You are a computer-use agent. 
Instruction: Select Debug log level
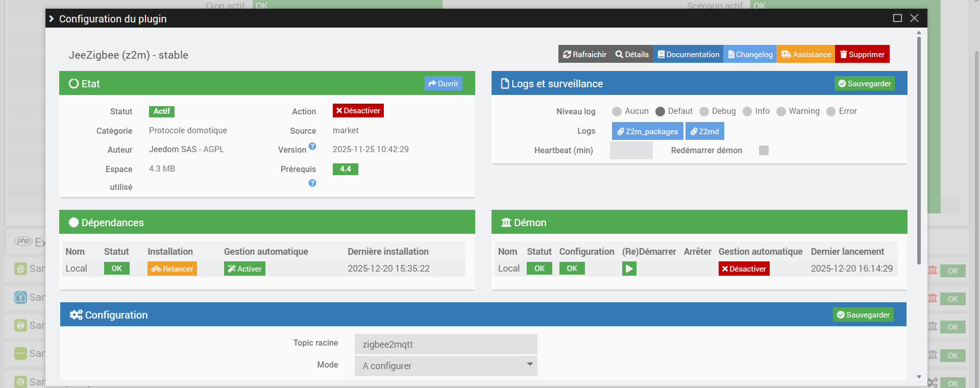(x=704, y=111)
